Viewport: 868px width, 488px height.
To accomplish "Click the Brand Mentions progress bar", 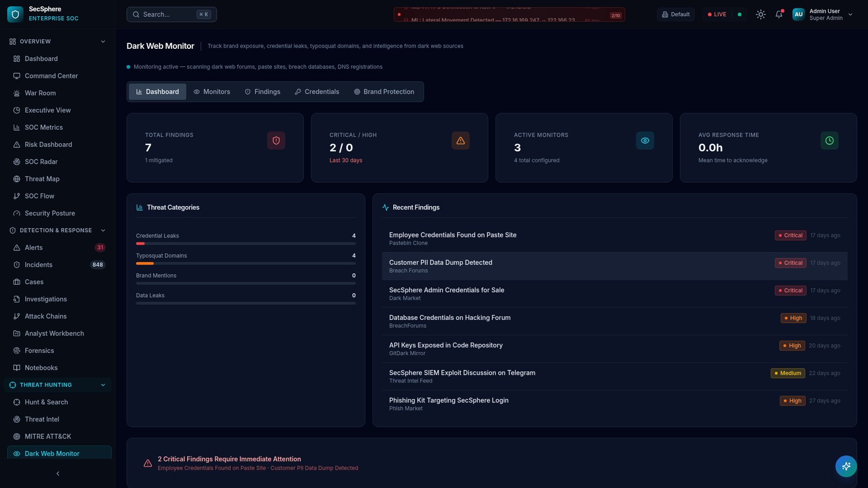I will 246,284.
